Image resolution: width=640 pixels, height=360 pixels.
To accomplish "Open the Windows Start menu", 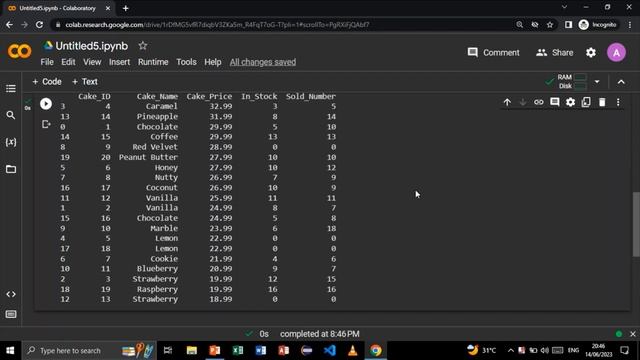I will (10, 350).
